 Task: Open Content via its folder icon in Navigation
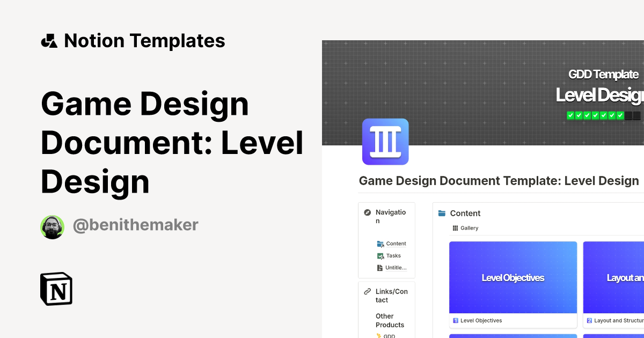(380, 243)
